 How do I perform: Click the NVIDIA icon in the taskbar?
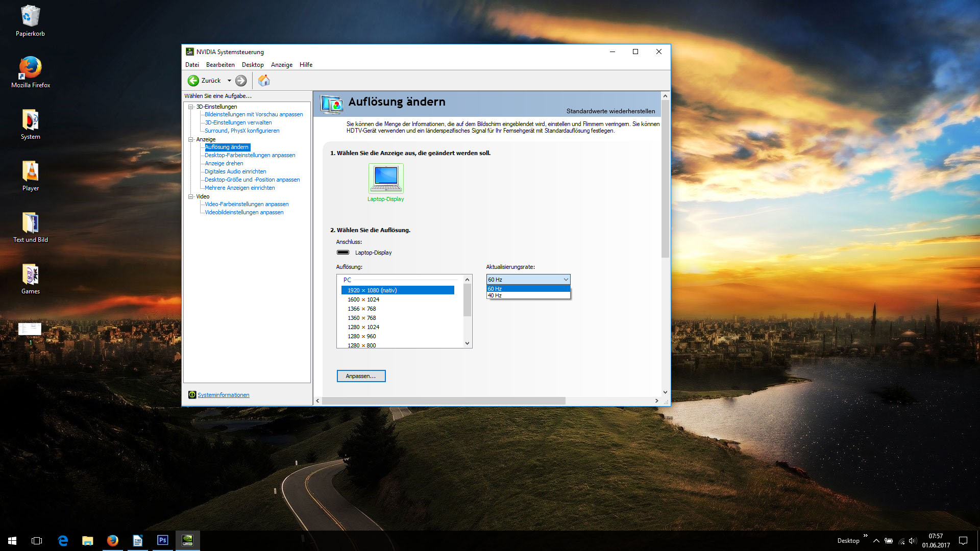[x=187, y=540]
